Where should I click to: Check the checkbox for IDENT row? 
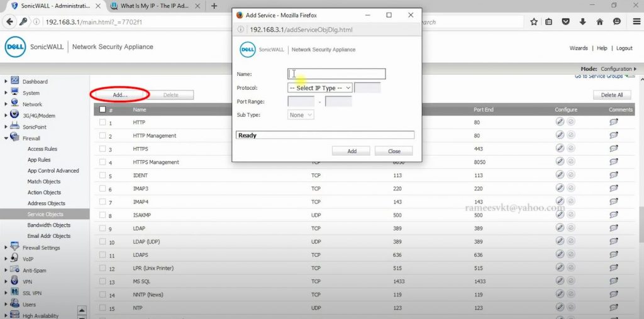click(x=103, y=175)
